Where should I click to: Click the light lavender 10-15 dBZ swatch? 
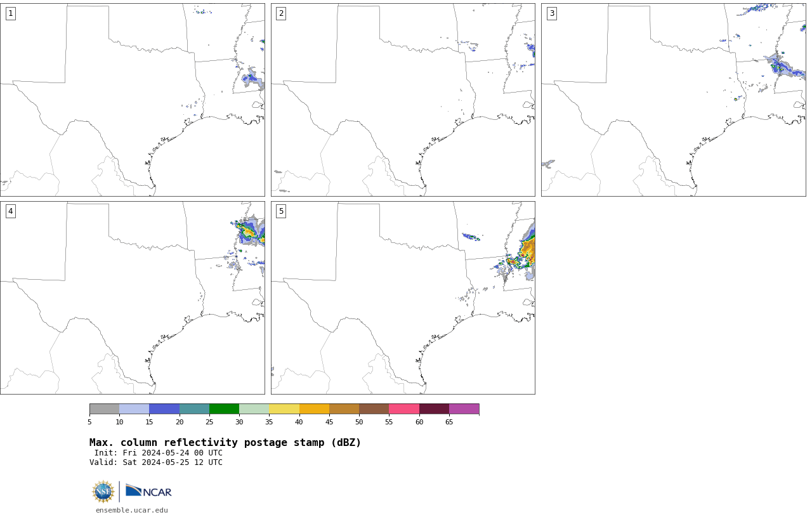(134, 409)
